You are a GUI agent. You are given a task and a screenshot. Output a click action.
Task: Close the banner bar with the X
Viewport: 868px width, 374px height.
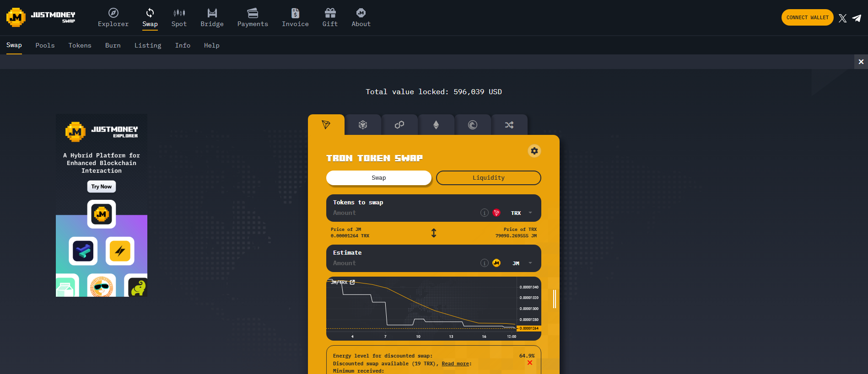861,62
